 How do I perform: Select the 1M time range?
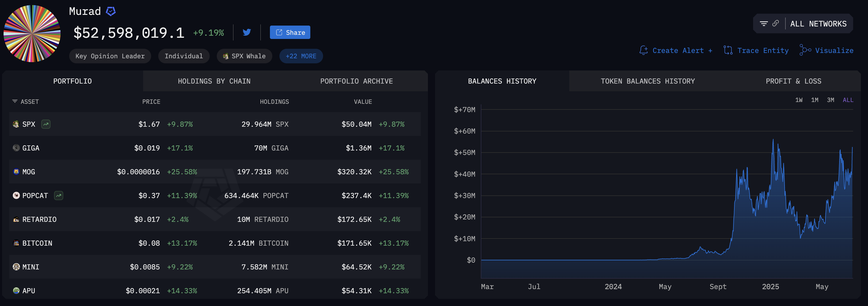[x=815, y=100]
